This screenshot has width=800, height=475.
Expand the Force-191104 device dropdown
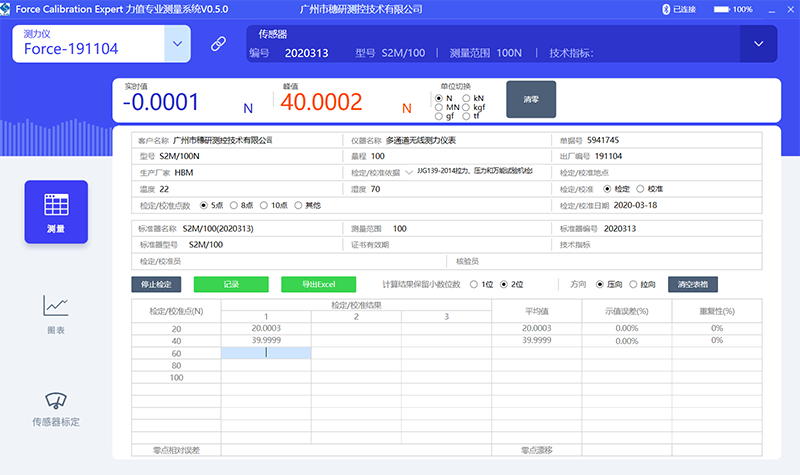[x=178, y=44]
